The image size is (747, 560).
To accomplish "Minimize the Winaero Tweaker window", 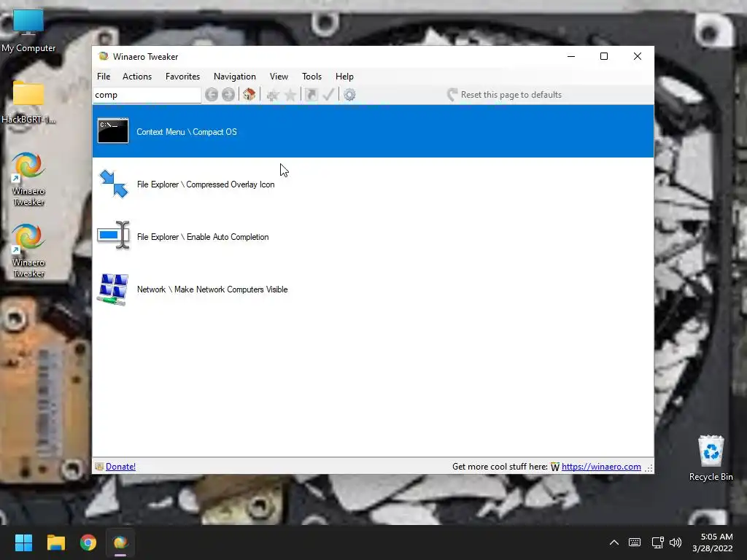I will pyautogui.click(x=571, y=56).
